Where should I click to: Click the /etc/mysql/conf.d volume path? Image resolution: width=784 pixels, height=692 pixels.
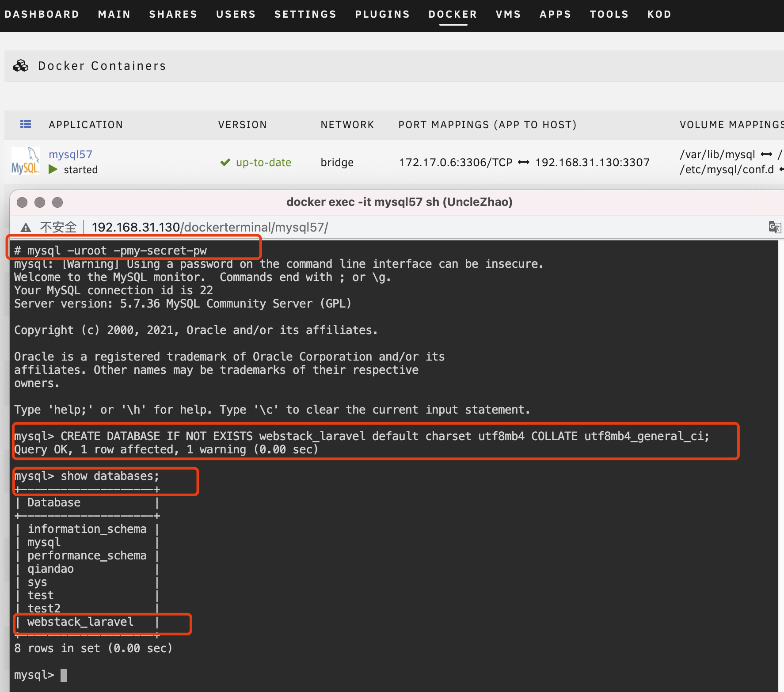727,169
